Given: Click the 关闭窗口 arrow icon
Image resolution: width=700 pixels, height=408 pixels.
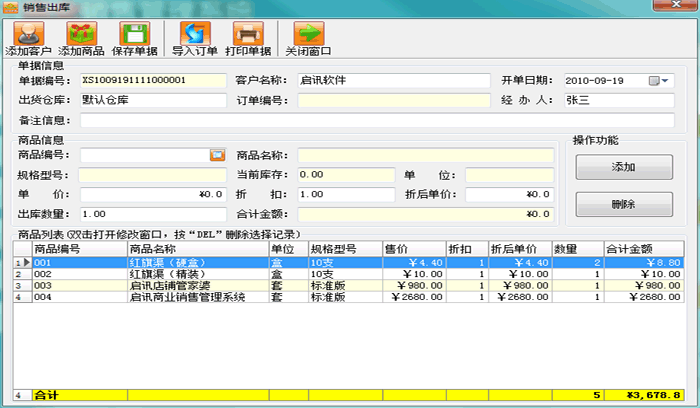Looking at the screenshot, I should tap(307, 36).
